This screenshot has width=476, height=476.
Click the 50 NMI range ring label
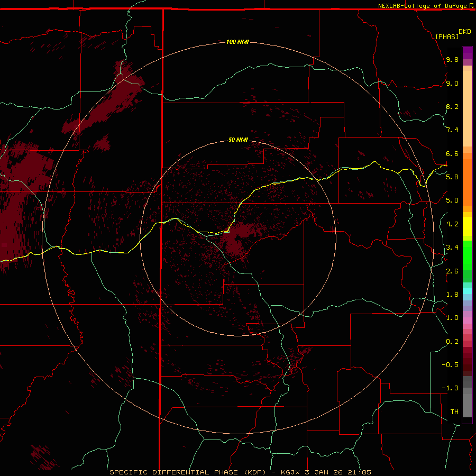pyautogui.click(x=238, y=140)
